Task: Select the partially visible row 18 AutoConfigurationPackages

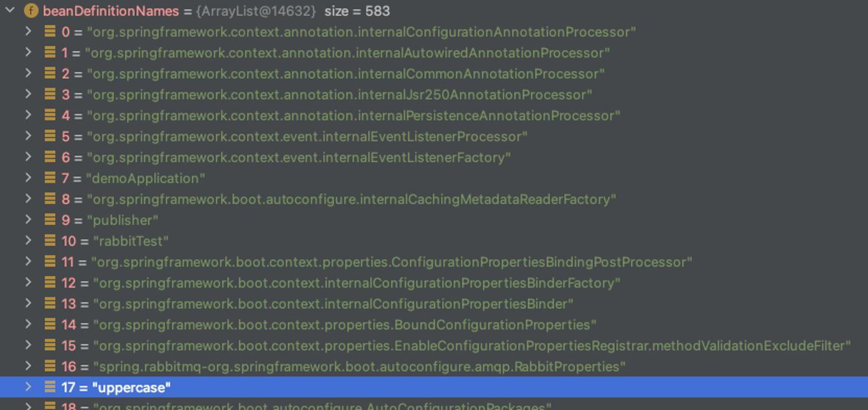Action: coord(322,406)
